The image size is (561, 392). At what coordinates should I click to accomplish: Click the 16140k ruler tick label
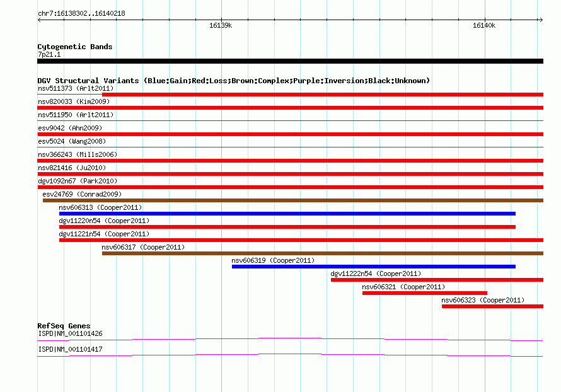pos(484,25)
